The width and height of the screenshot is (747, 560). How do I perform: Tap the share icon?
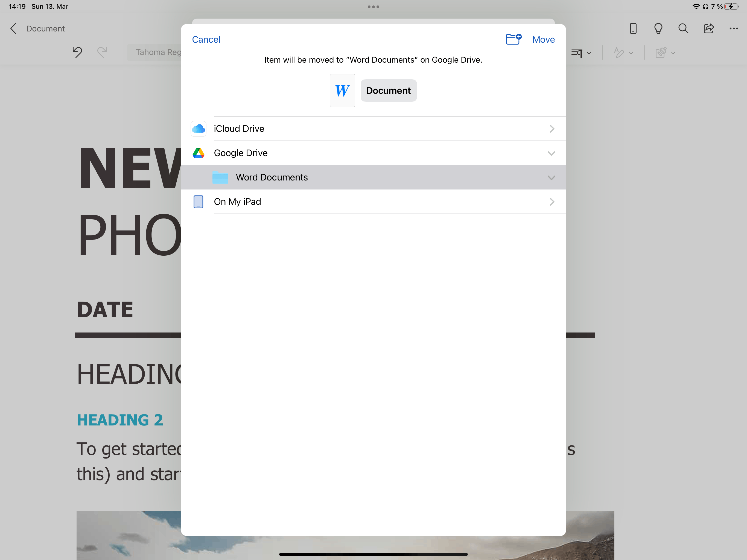point(708,28)
